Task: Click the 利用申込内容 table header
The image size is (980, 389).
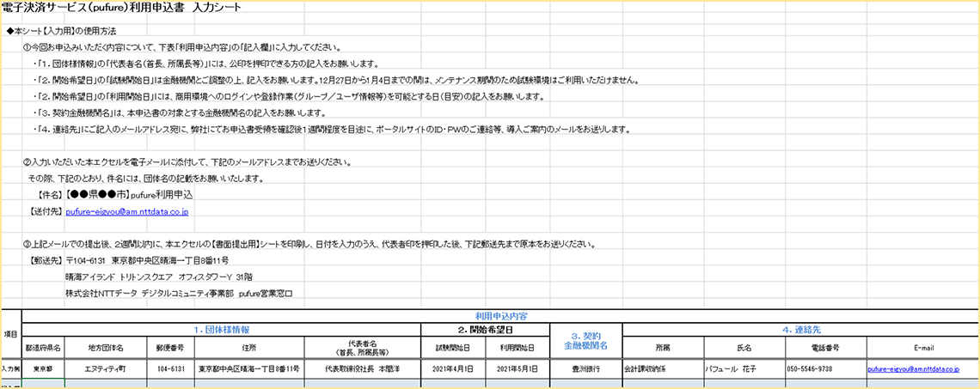Action: pyautogui.click(x=500, y=316)
